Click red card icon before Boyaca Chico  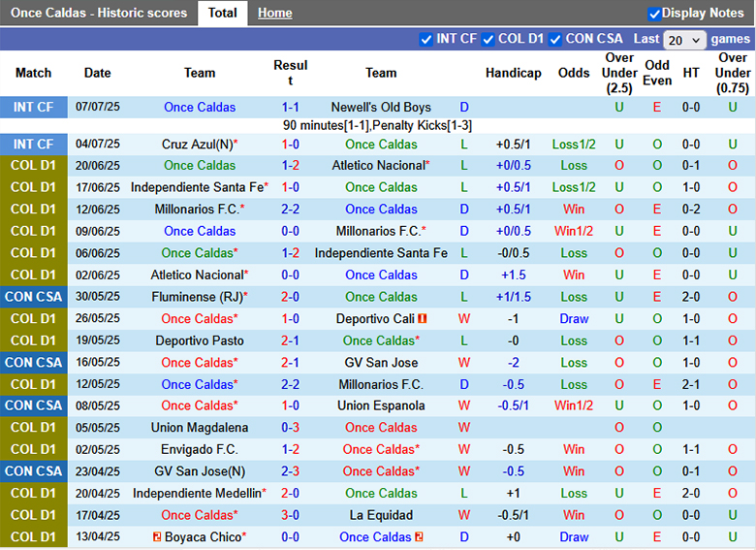[157, 537]
